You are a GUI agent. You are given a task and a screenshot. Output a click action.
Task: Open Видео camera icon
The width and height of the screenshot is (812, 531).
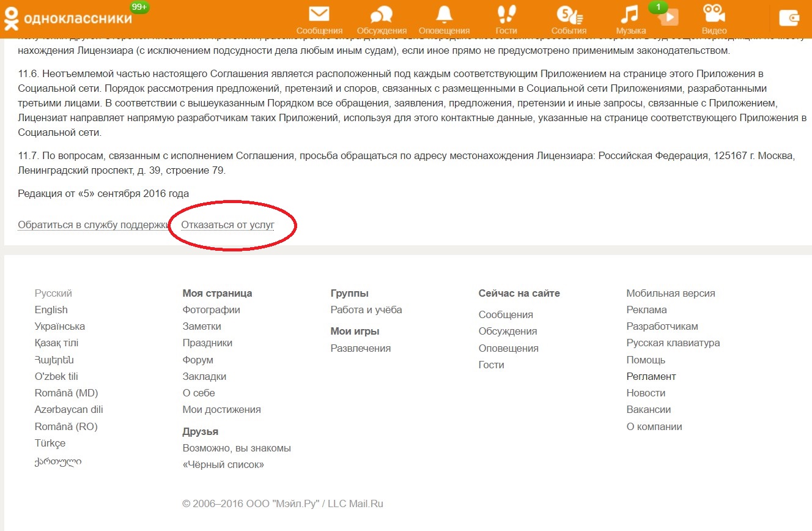pos(714,14)
